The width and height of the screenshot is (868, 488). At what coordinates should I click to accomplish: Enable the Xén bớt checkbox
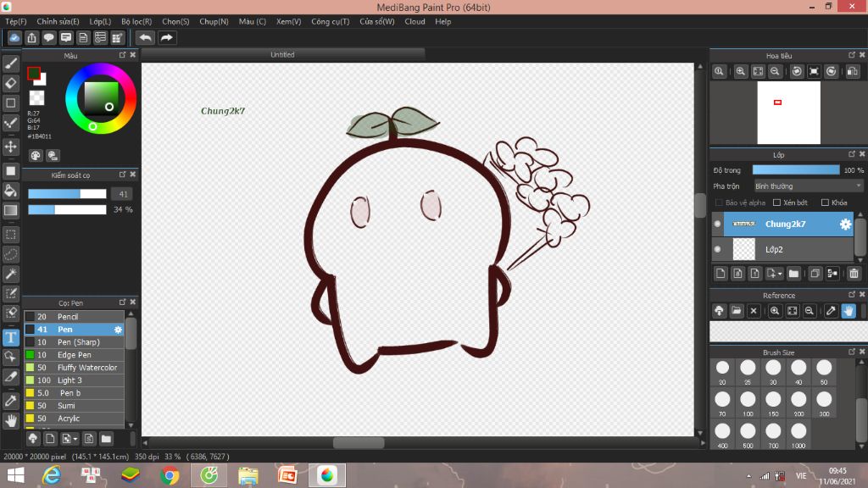click(x=776, y=202)
